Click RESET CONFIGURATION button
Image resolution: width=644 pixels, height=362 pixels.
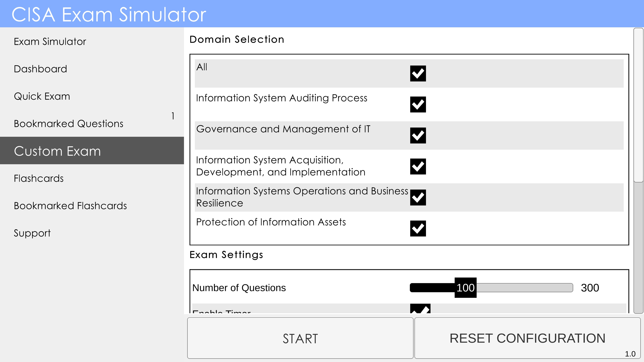(x=527, y=338)
